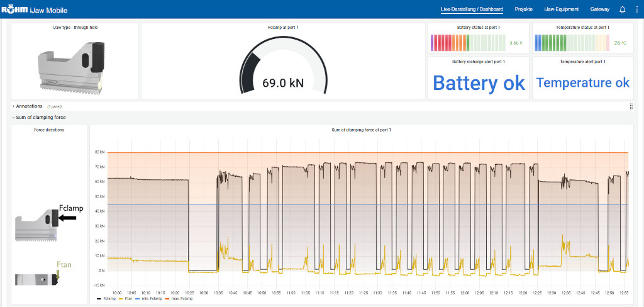Click the 26 °C temperature value
This screenshot has height=307, width=644.
click(620, 43)
